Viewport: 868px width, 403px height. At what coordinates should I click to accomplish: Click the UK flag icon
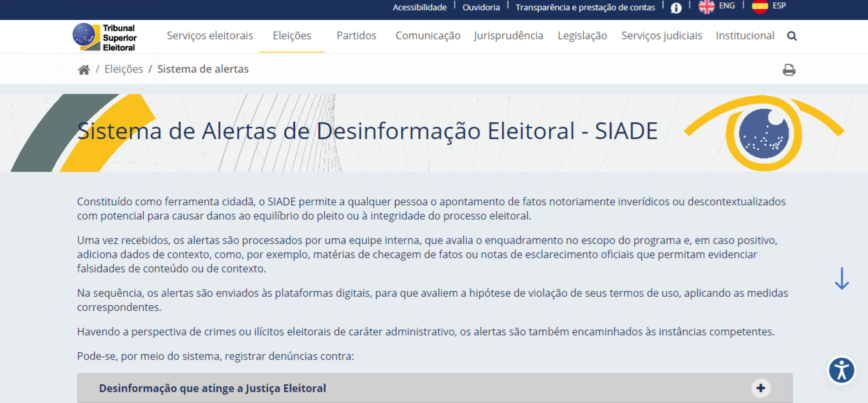point(707,6)
